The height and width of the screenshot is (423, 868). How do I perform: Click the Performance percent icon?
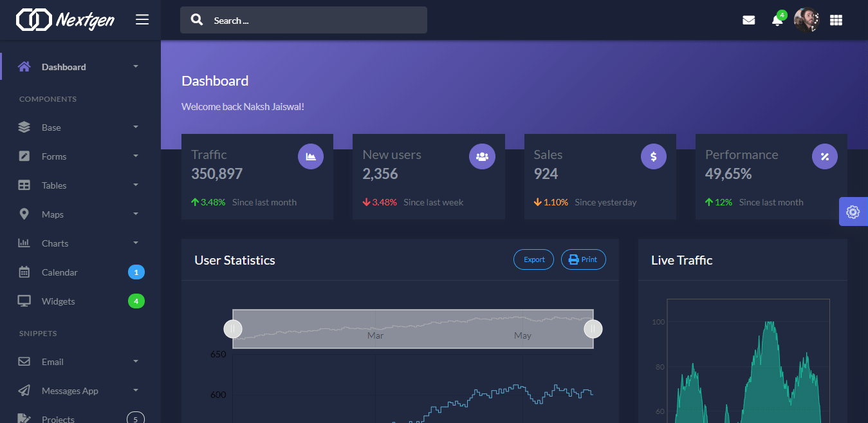[824, 156]
